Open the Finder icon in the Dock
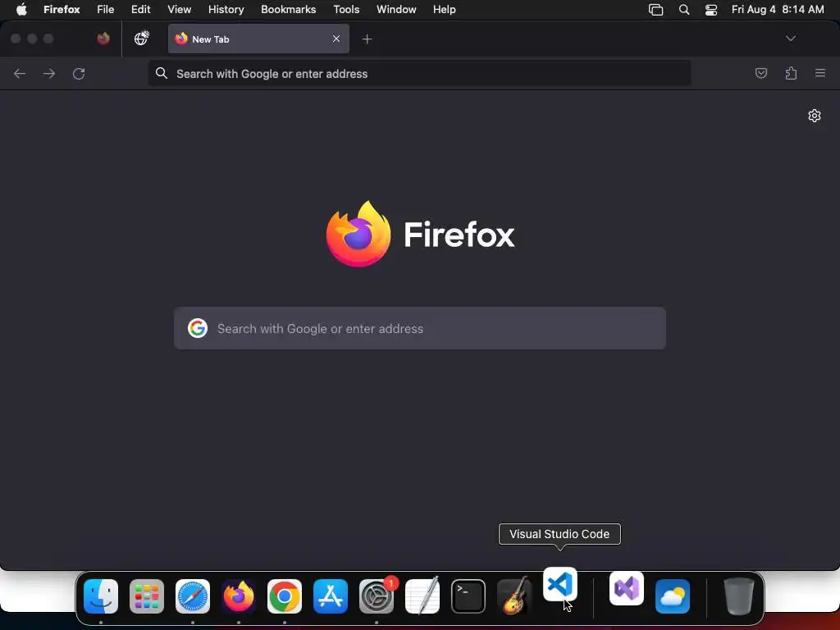Viewport: 840px width, 630px height. click(x=101, y=596)
